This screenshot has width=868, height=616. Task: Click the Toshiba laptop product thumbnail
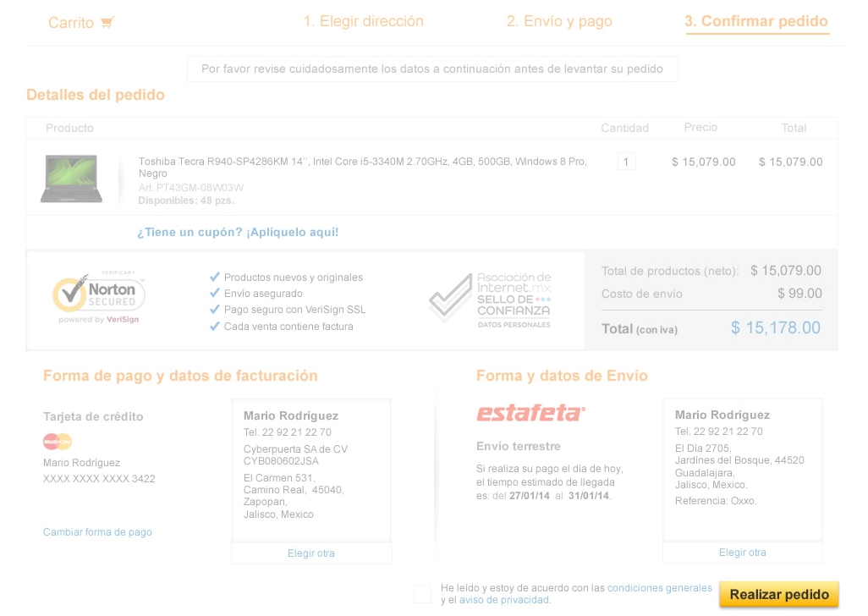point(71,179)
